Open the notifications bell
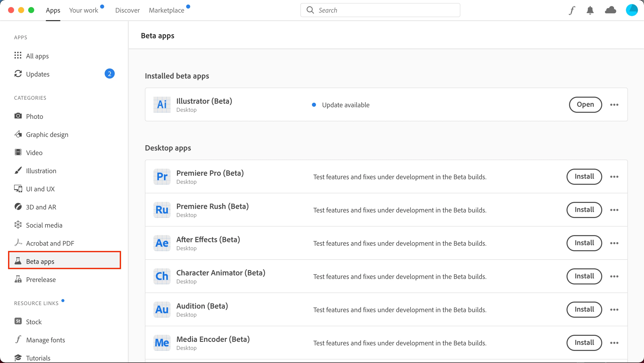The image size is (644, 363). [x=590, y=10]
